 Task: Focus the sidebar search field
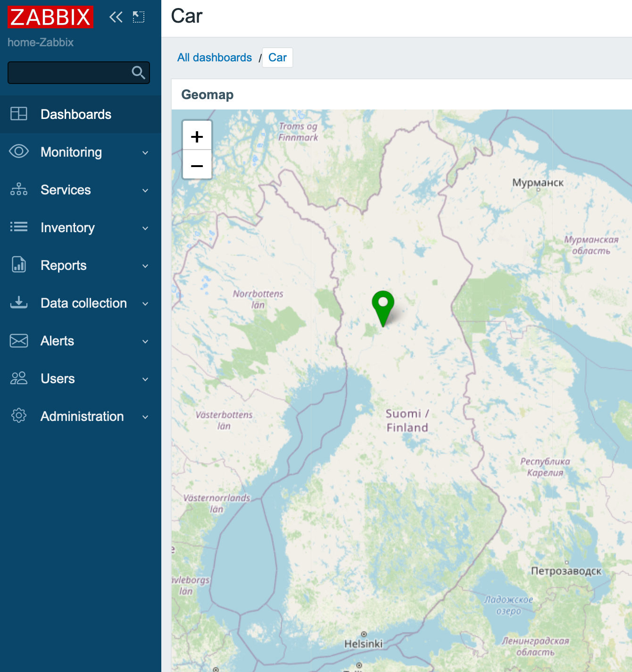tap(68, 73)
